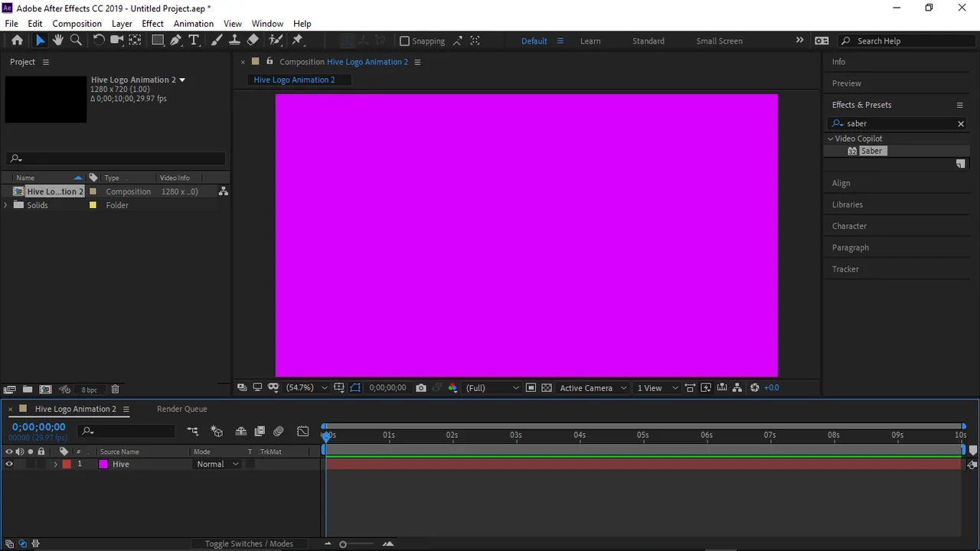Open the Graph Editor icon
Image resolution: width=980 pixels, height=551 pixels.
click(x=303, y=432)
